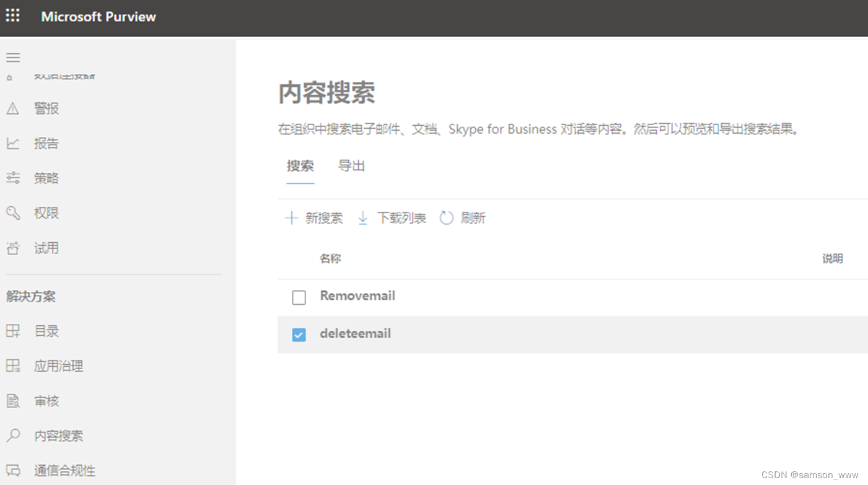Image resolution: width=868 pixels, height=485 pixels.
Task: Open the app launcher waffle icon
Action: click(12, 15)
